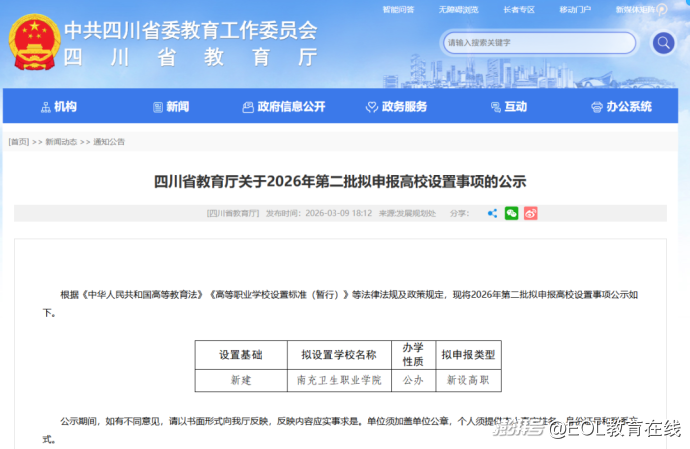The height and width of the screenshot is (449, 690).
Task: Click 新闻动态 in the breadcrumb
Action: [62, 142]
